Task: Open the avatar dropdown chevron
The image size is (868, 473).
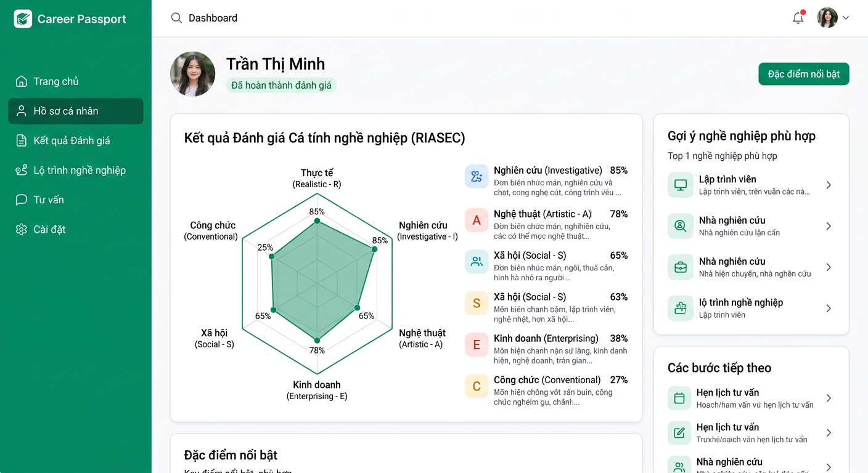Action: pos(846,18)
